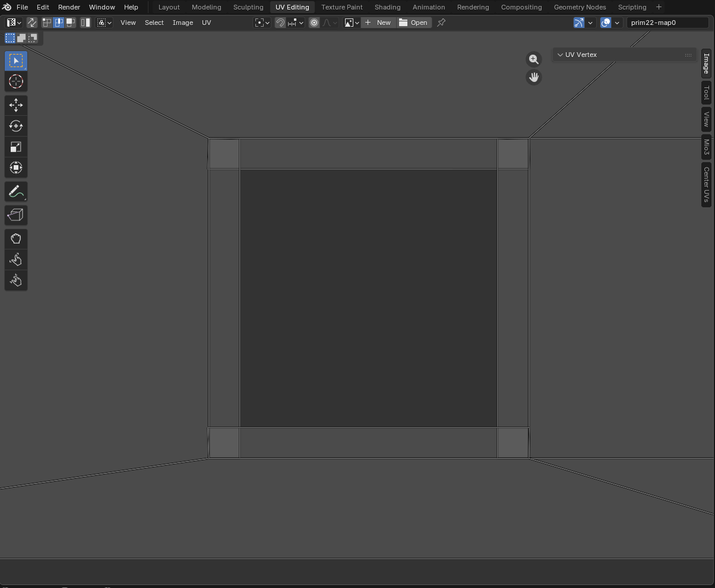
Task: Switch to UV vertex select mode
Action: [x=47, y=23]
